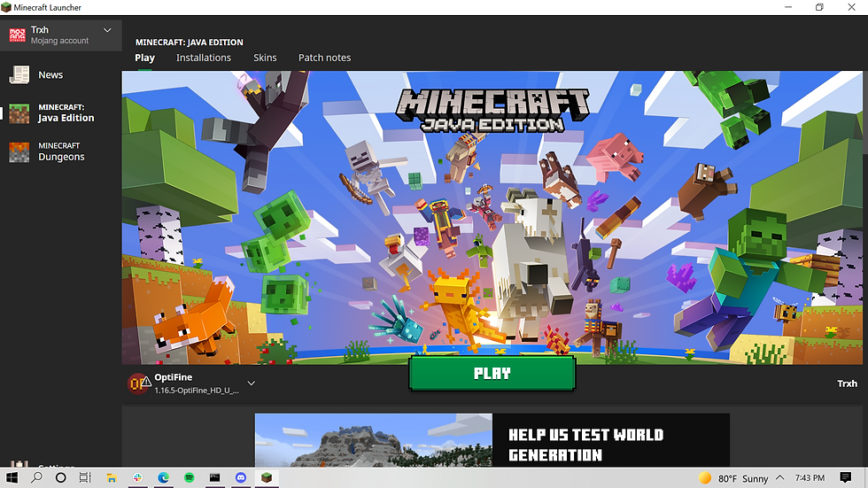Image resolution: width=868 pixels, height=488 pixels.
Task: Click the sunny weather icon in taskbar
Action: [x=705, y=478]
